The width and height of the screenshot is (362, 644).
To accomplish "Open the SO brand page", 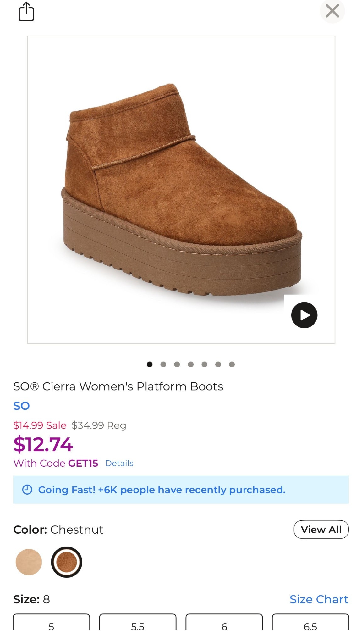I will [21, 406].
